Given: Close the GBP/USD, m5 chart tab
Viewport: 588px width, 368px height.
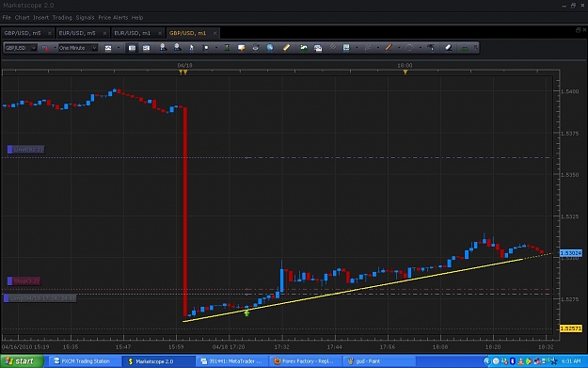Looking at the screenshot, I should coord(50,33).
